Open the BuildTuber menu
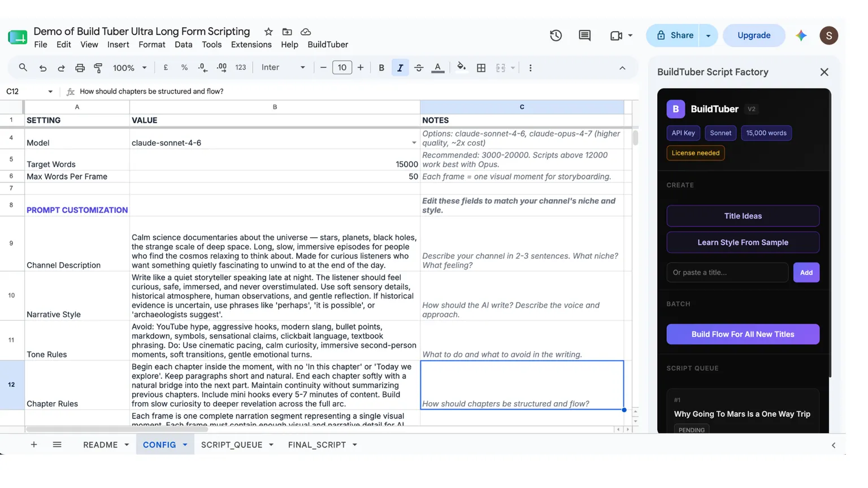Viewport: 868px width, 488px height. (x=328, y=45)
